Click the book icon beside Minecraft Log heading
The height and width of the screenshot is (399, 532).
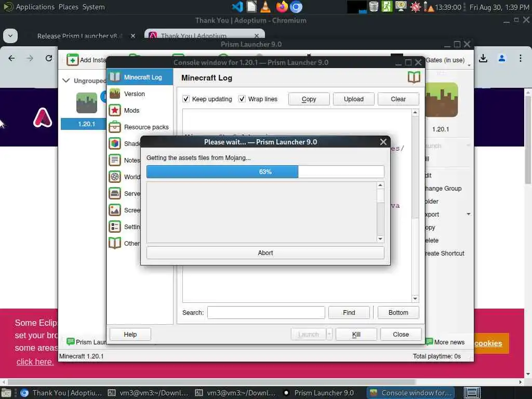(x=414, y=77)
